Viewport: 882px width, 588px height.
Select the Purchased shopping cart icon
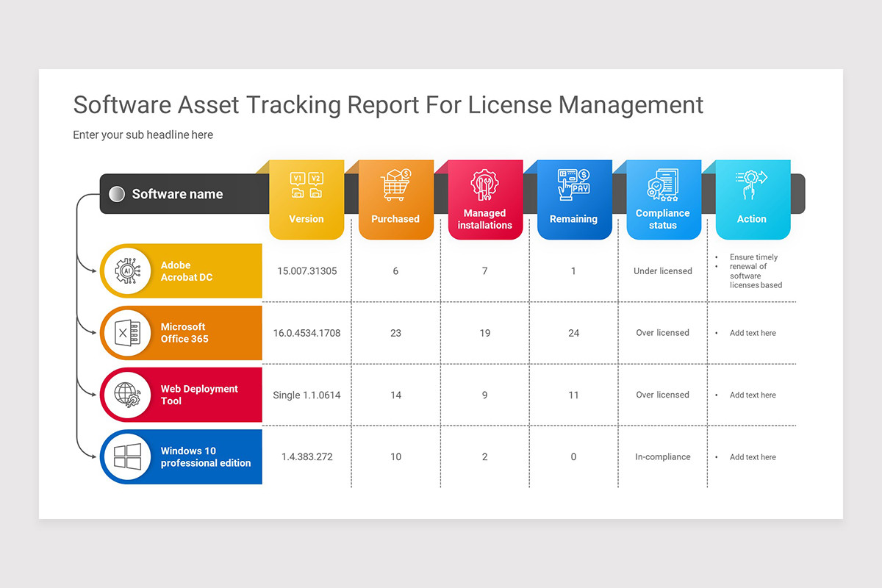point(395,184)
